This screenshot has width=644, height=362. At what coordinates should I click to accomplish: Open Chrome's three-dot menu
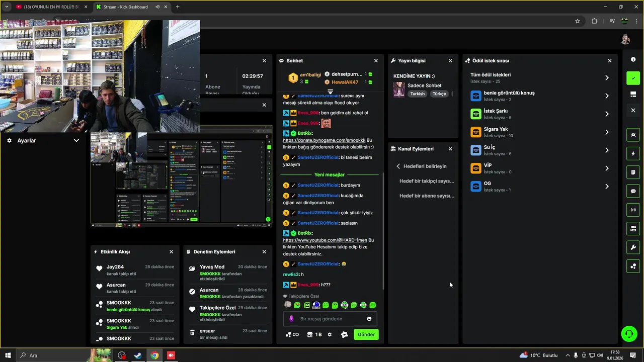pos(637,21)
